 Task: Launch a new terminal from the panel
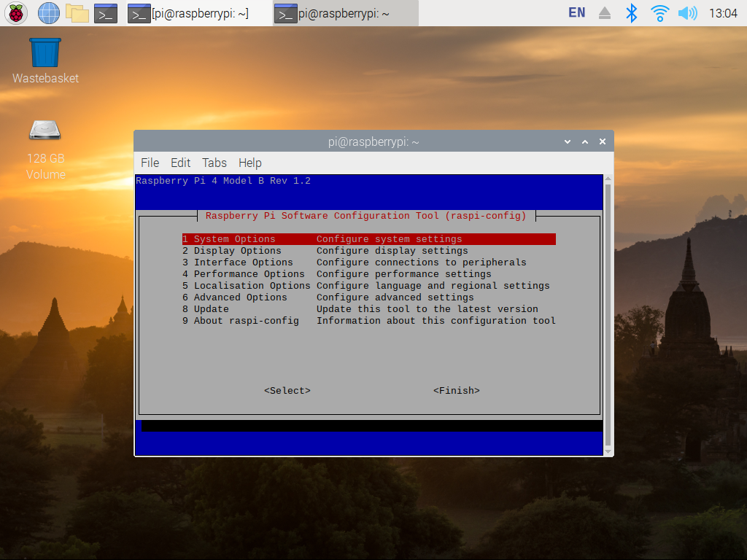106,13
